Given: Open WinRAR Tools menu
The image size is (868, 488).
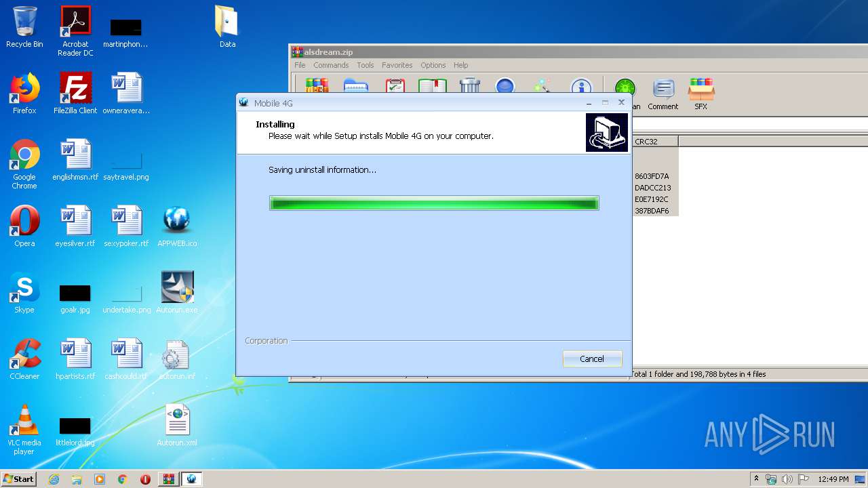Looking at the screenshot, I should (366, 65).
